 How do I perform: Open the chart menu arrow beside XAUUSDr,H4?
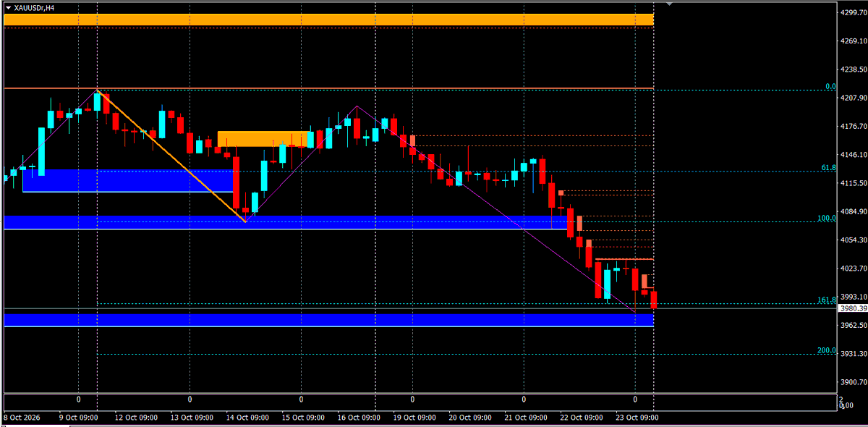coord(8,7)
